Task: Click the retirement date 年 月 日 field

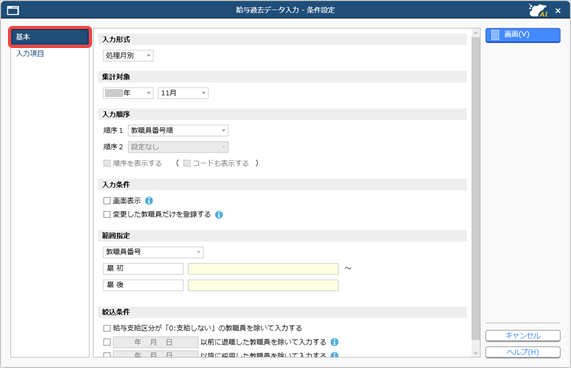Action: 156,342
